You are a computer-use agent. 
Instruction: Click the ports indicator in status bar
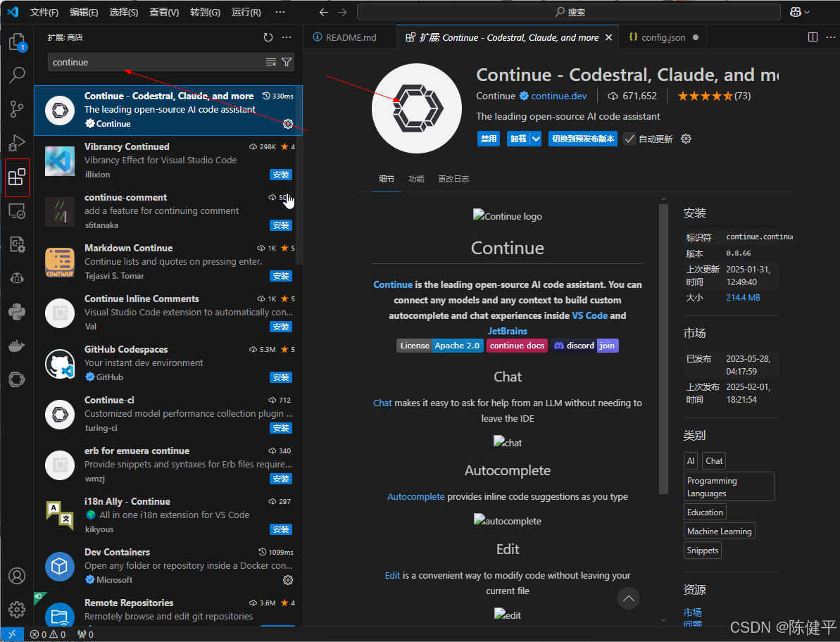pos(85,634)
